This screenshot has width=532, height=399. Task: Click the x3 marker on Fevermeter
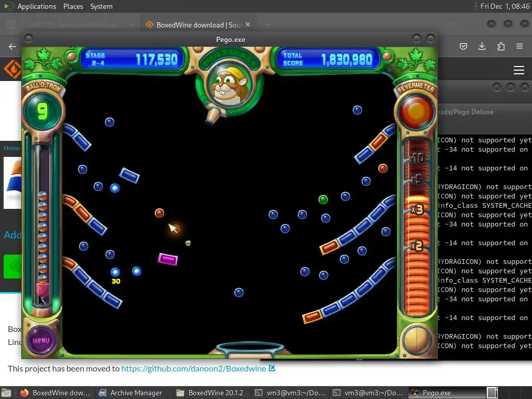click(x=417, y=210)
